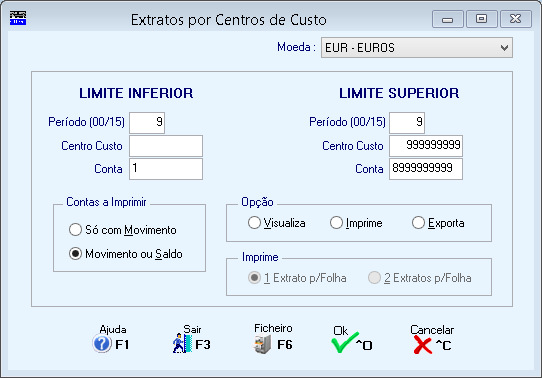Select the Exporta radio button

click(418, 223)
